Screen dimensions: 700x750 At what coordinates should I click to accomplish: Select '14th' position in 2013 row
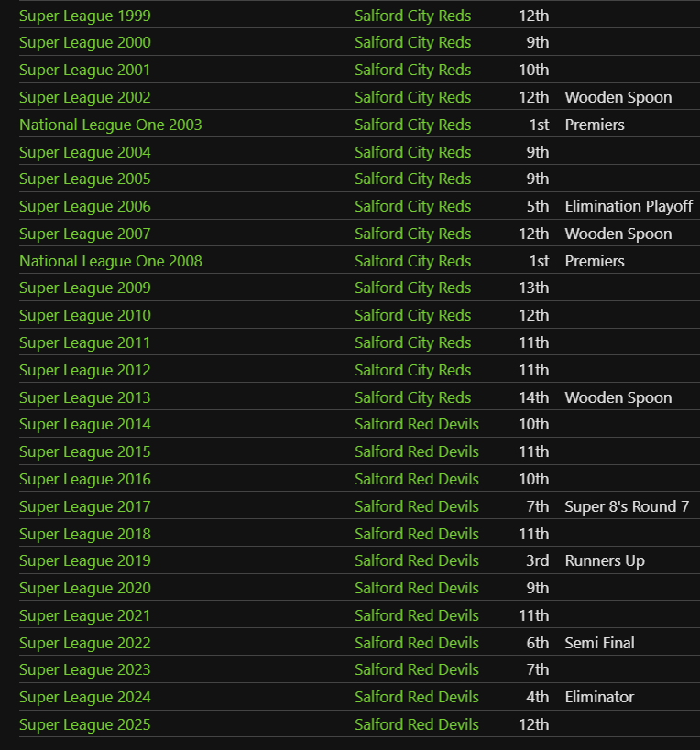[x=534, y=398]
